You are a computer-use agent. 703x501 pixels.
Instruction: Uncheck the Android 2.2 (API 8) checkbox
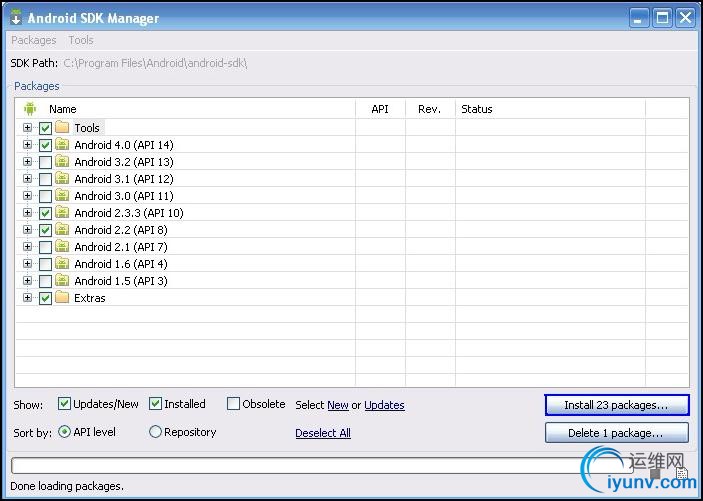coord(45,230)
